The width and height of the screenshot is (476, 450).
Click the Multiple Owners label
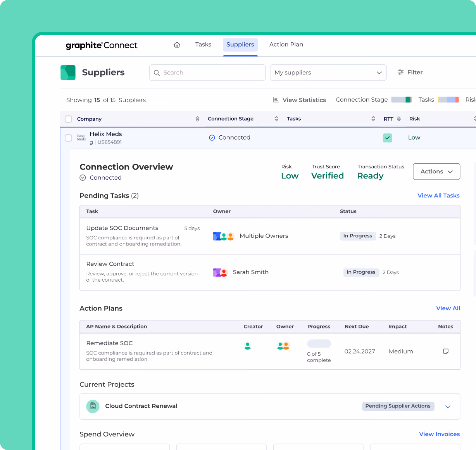[x=264, y=236]
